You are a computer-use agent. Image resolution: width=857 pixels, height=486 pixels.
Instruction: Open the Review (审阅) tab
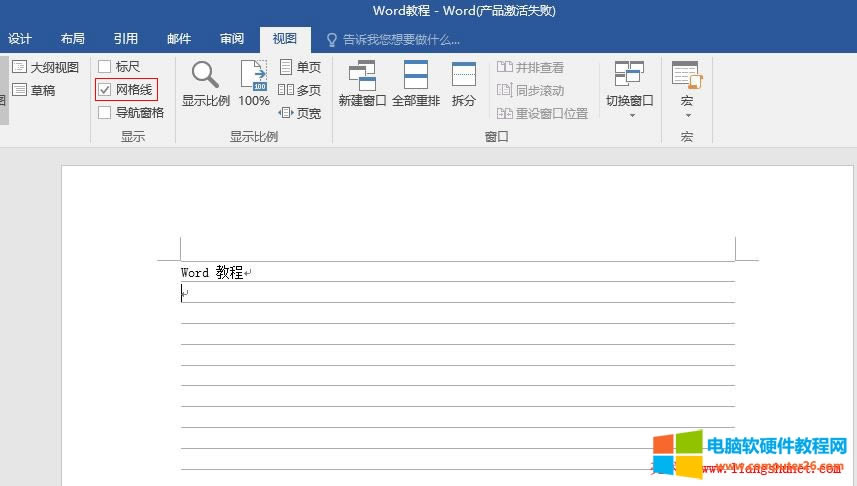232,39
